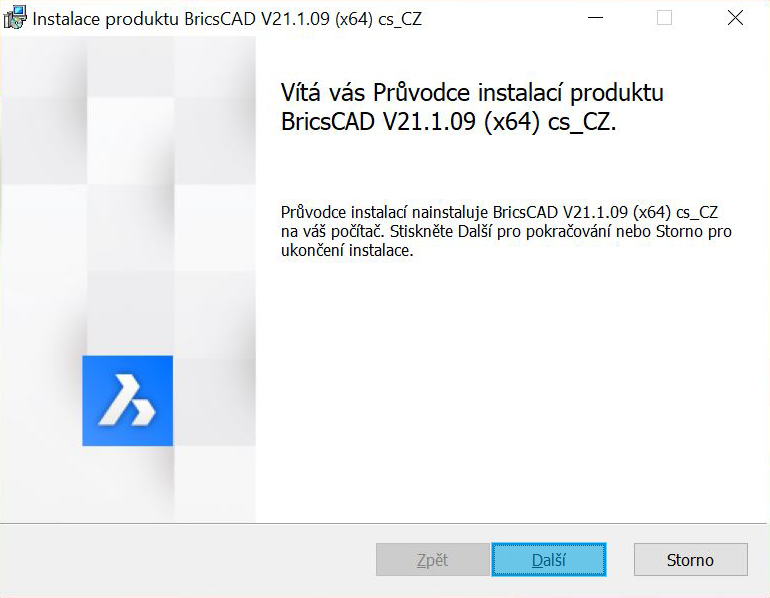Cancel setup using the Storno button
This screenshot has width=770, height=598.
tap(690, 559)
